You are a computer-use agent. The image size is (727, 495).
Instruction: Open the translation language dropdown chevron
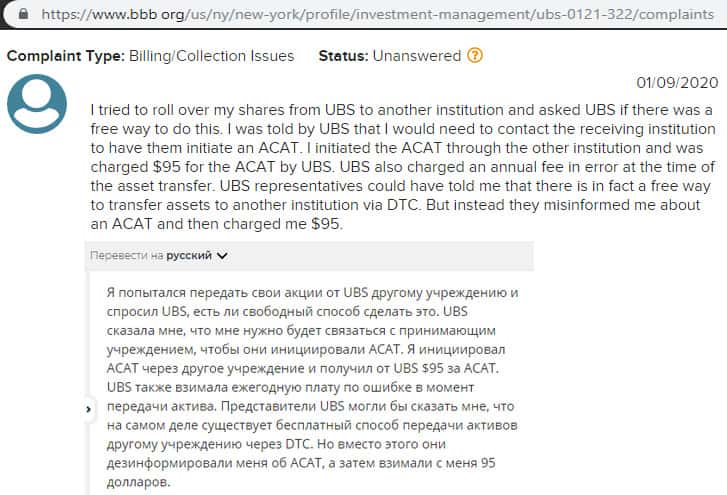[222, 256]
